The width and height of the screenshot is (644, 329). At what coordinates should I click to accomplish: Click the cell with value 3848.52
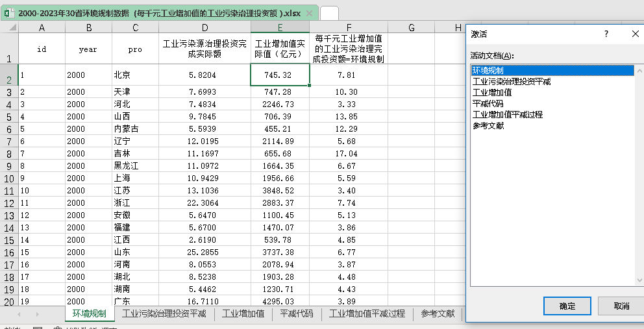(280, 190)
